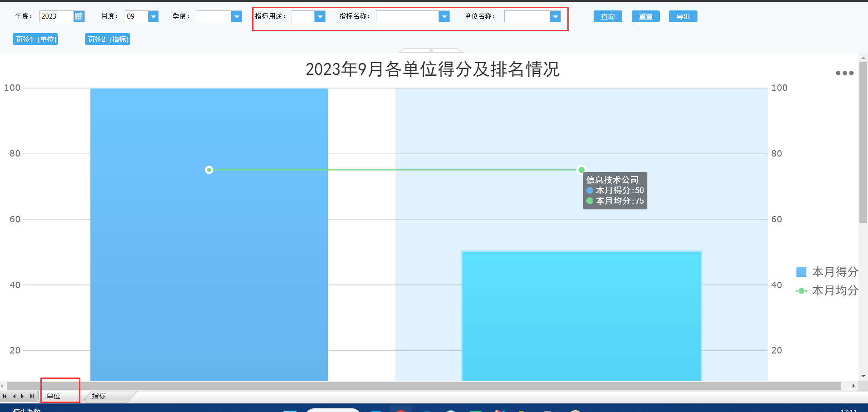Click the 导出 button
The width and height of the screenshot is (868, 412).
pos(683,16)
